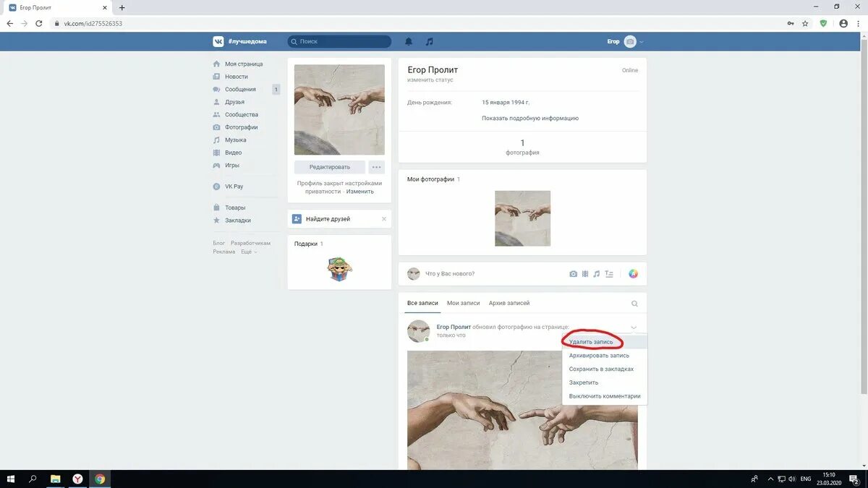Screen dimensions: 868x488
Task: Click the add-friend icon beside Найдите друзей
Action: (297, 218)
